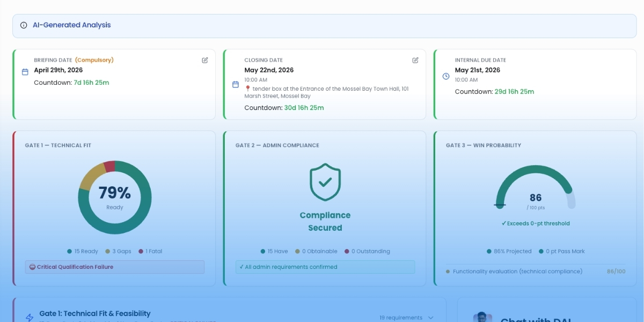Click Functionality evaluation (technical compliance) row

coord(536,272)
